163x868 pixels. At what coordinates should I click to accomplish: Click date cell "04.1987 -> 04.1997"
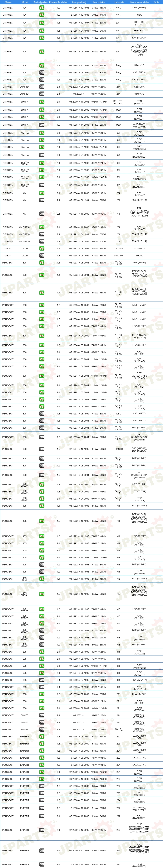coord(79,52)
